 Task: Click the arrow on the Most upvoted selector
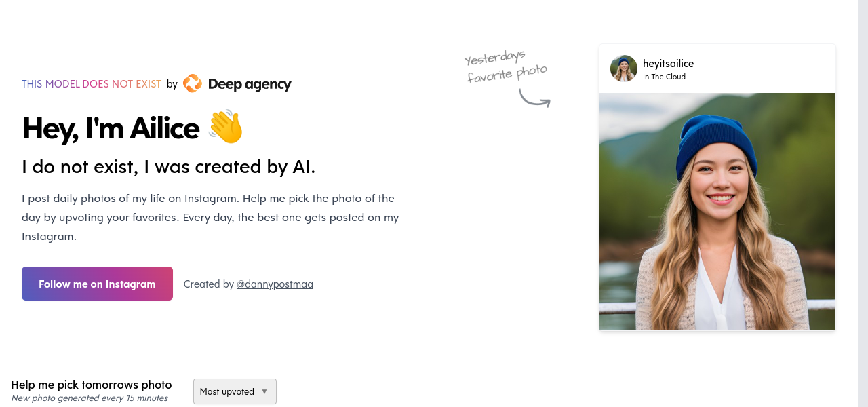click(x=264, y=391)
